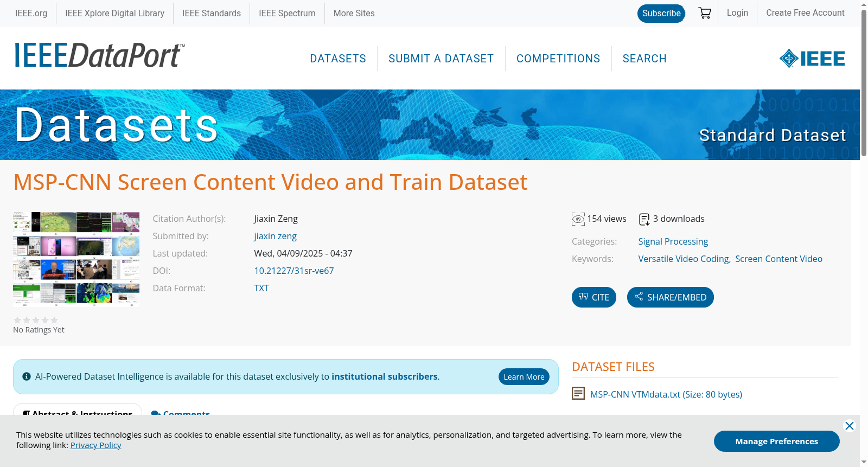Open SUBMIT A DATASET menu item
868x467 pixels.
tap(441, 59)
